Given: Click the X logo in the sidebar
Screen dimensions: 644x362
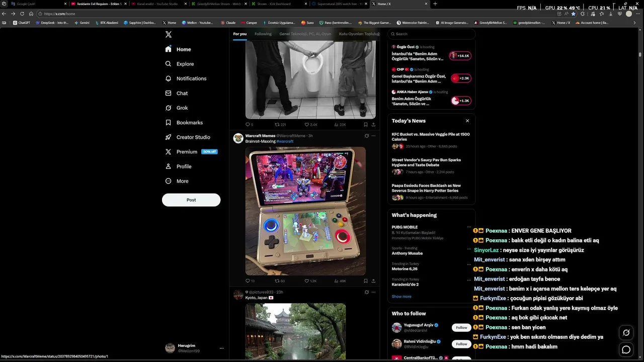Looking at the screenshot, I should (169, 34).
